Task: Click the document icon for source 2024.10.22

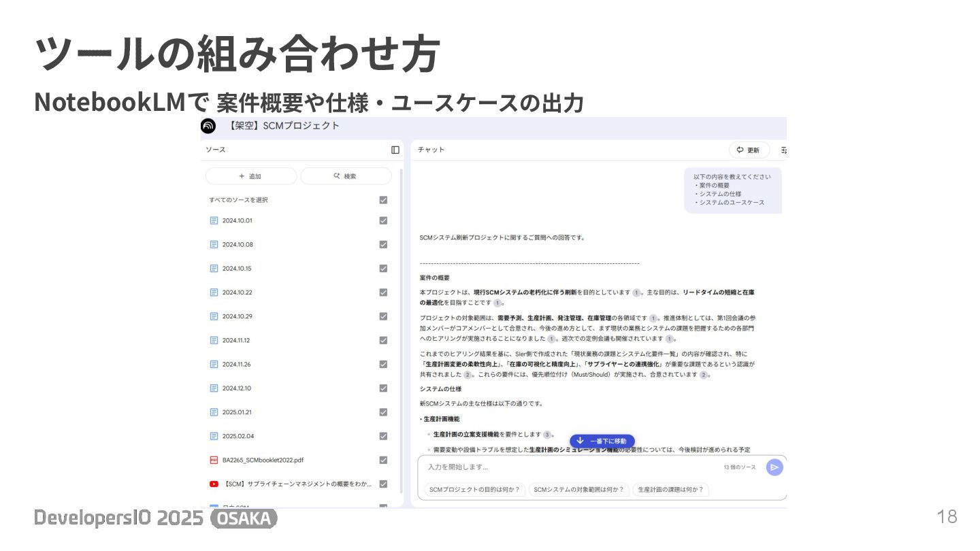Action: coord(214,292)
